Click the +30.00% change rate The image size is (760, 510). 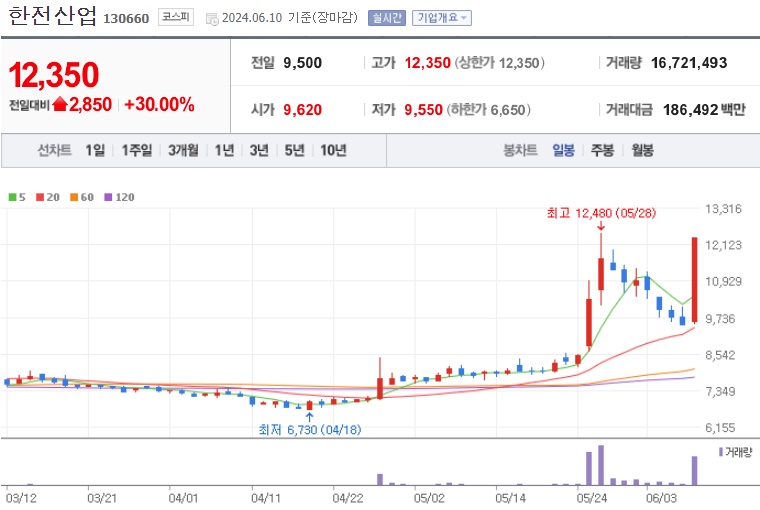pyautogui.click(x=159, y=104)
